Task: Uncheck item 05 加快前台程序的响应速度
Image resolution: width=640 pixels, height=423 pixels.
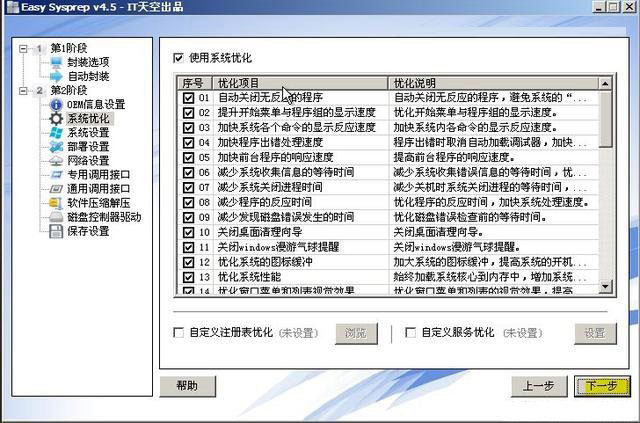Action: click(x=188, y=158)
